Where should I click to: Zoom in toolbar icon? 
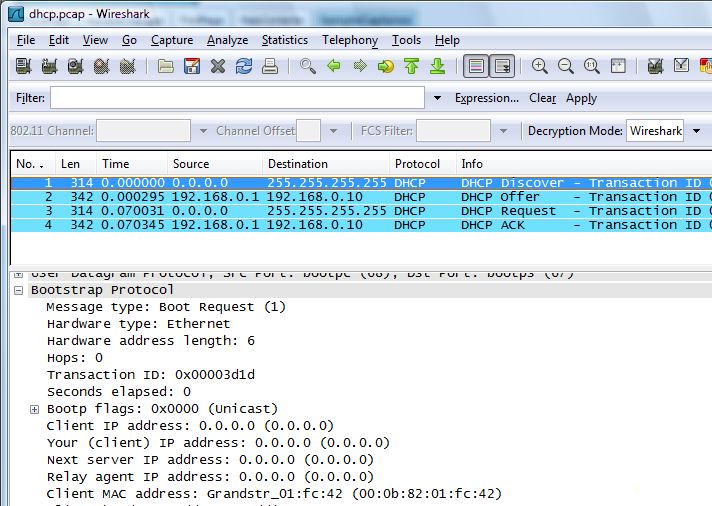point(539,66)
